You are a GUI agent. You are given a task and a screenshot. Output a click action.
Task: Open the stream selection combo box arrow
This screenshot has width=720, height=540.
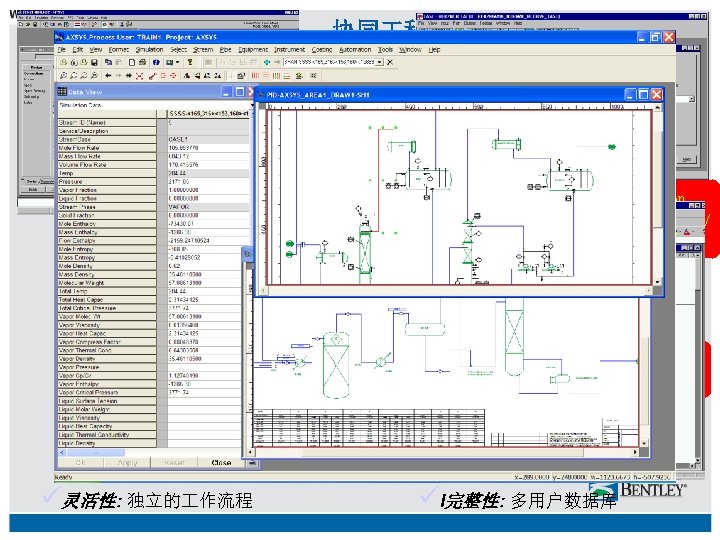tap(379, 62)
